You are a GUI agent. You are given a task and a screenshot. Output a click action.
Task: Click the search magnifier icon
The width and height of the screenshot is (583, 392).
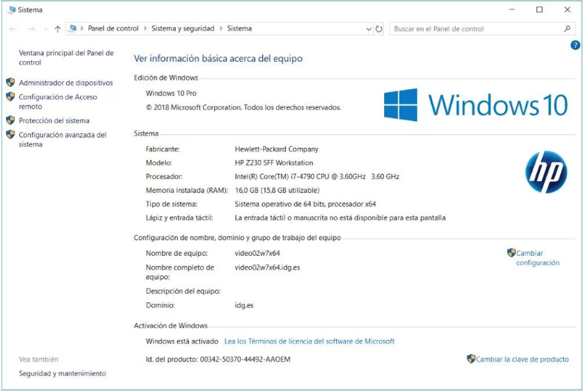pyautogui.click(x=567, y=28)
